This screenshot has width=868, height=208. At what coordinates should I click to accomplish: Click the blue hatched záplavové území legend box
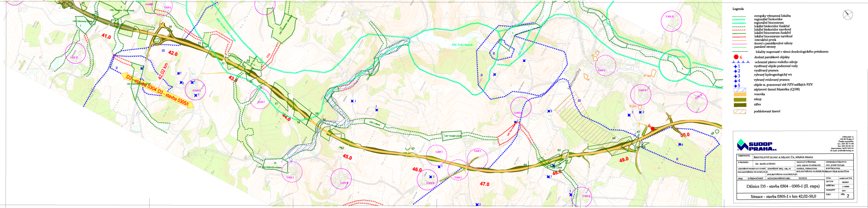[x=740, y=90]
